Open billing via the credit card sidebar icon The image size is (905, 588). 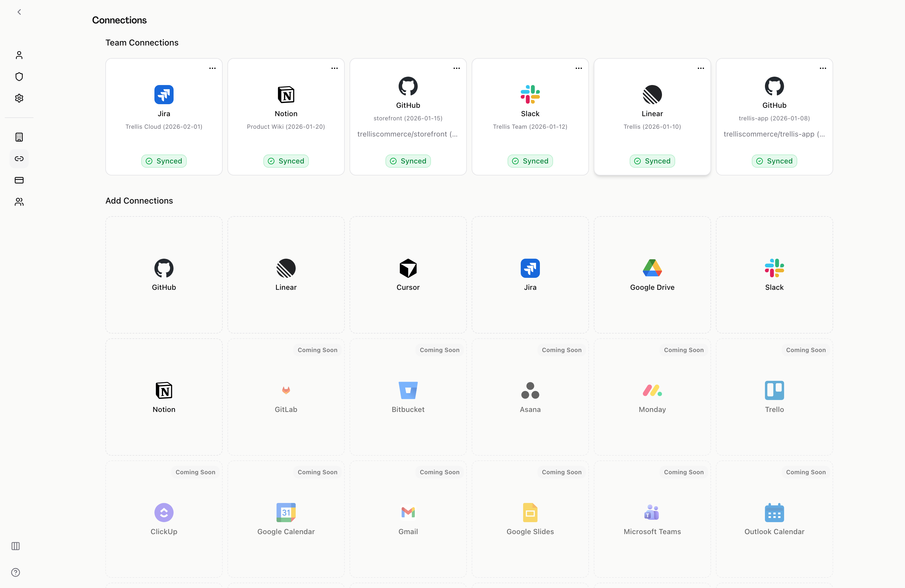click(19, 180)
